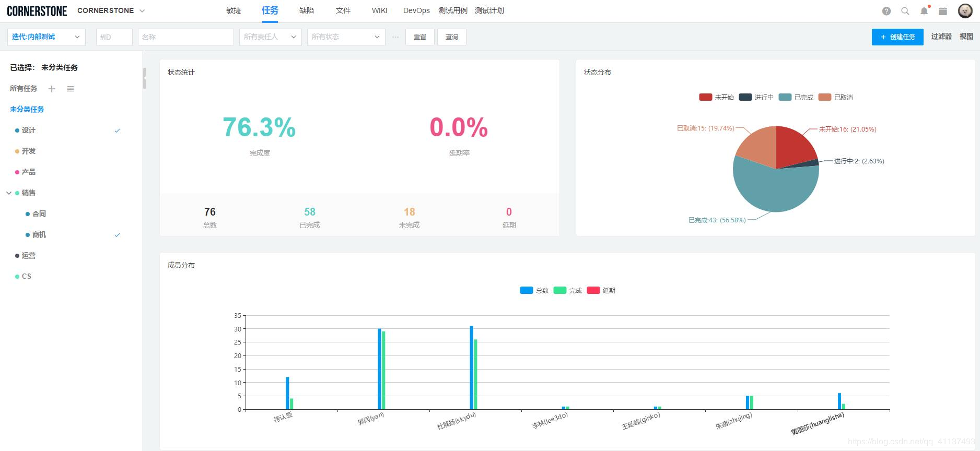Open the help question mark icon

coord(886,11)
